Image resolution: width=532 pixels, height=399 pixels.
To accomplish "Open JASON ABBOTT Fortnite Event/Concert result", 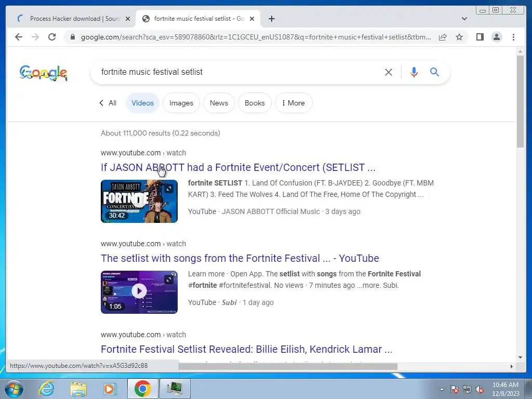I will click(x=238, y=167).
